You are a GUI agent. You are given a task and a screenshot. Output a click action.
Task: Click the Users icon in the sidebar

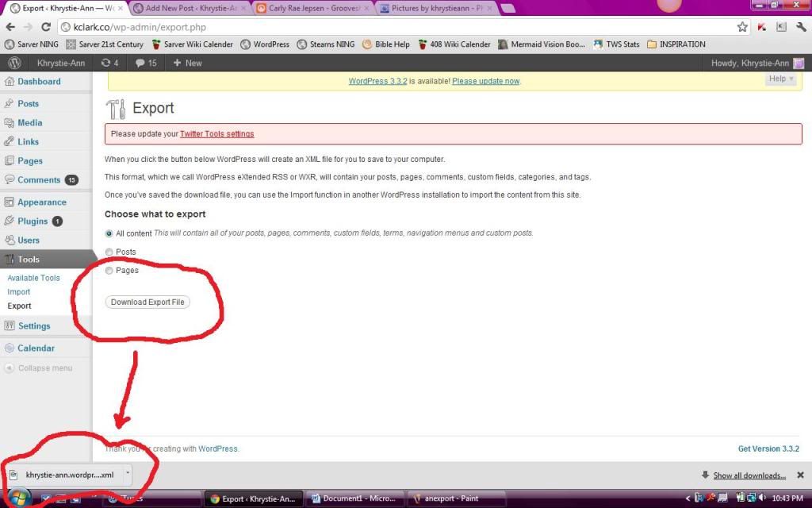10,240
